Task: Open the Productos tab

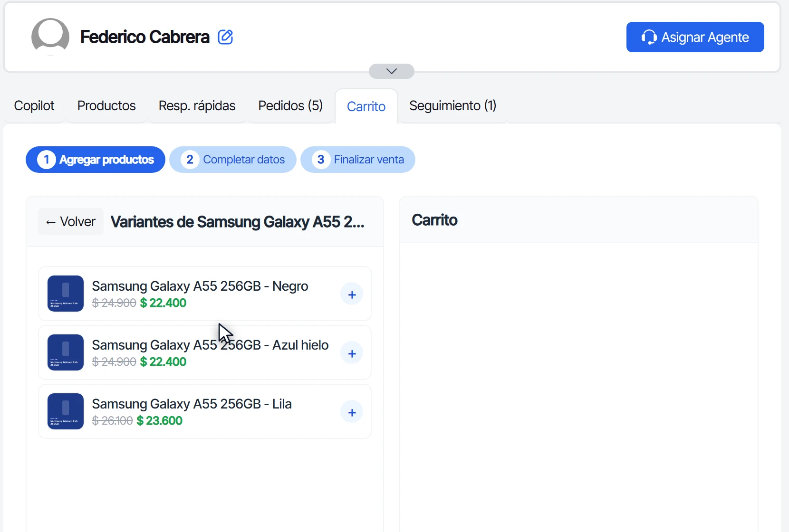Action: pos(106,105)
